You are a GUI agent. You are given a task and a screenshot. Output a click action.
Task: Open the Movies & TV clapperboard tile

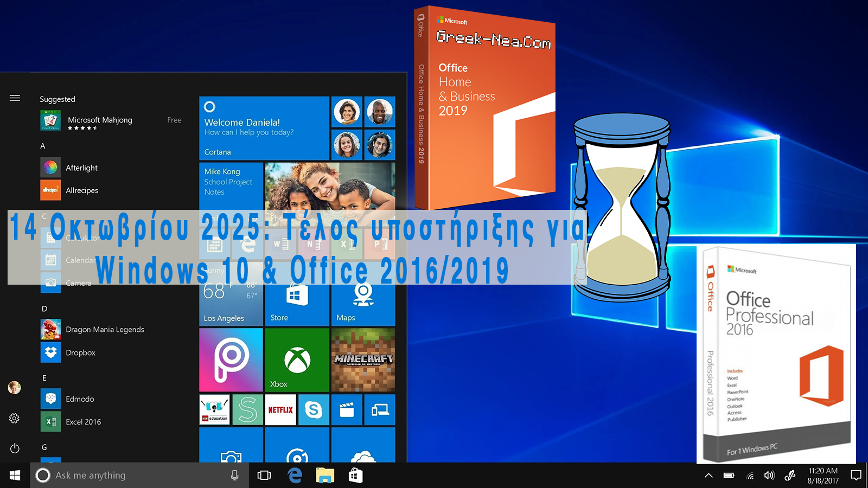(347, 409)
